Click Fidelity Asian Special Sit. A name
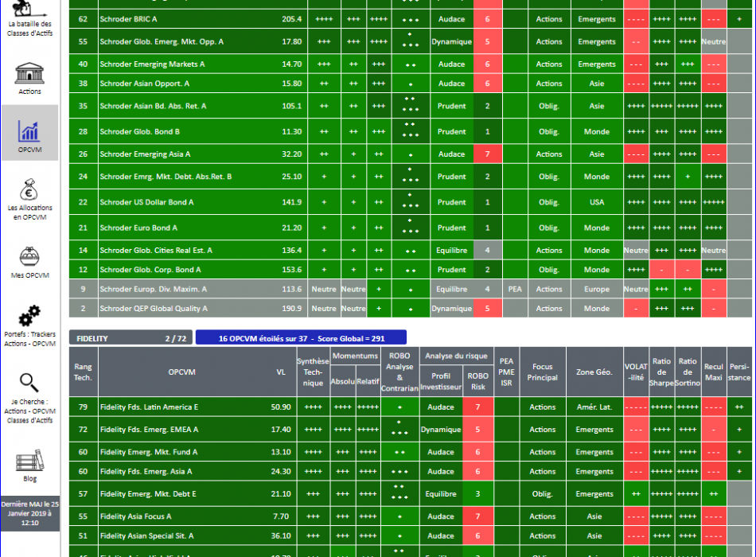 pyautogui.click(x=146, y=536)
